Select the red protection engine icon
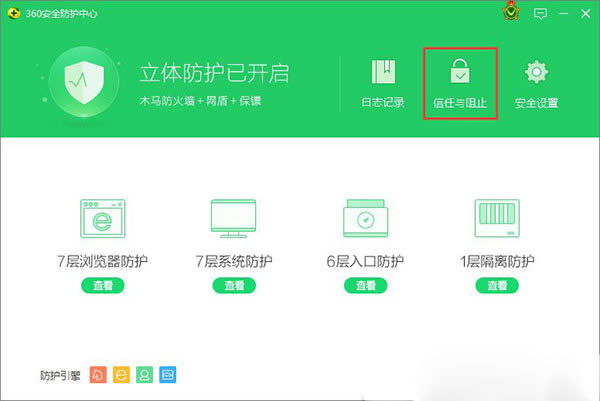The image size is (600, 401). click(x=97, y=376)
